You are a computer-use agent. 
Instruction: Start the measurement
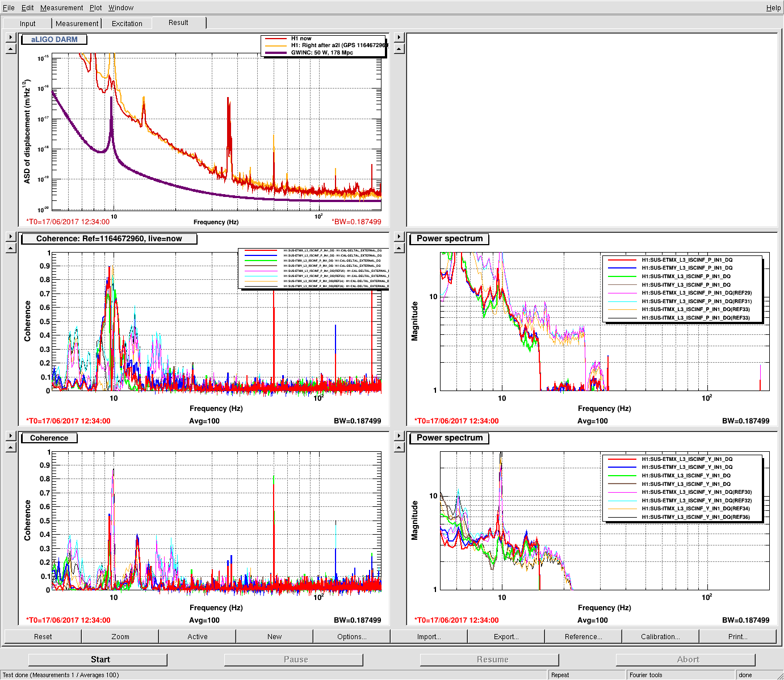tap(98, 660)
